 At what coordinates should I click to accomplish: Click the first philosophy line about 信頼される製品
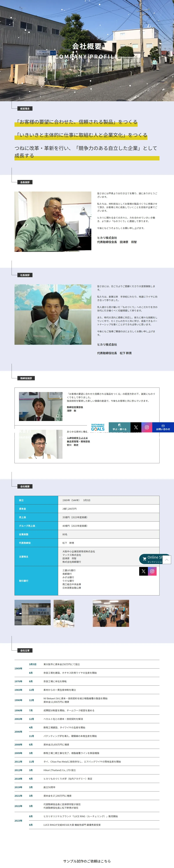tap(76, 122)
